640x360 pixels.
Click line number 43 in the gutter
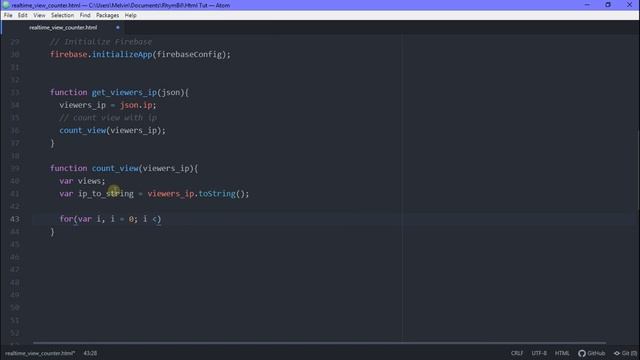(x=15, y=219)
